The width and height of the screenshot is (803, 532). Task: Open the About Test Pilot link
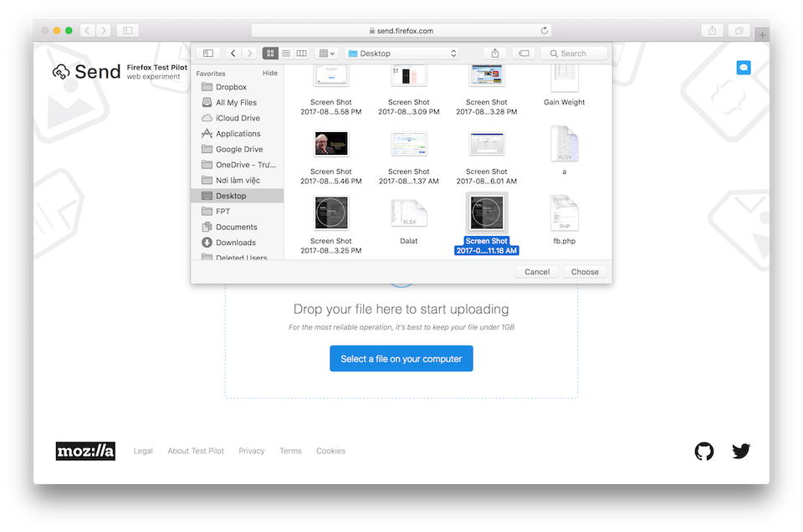[x=196, y=451]
